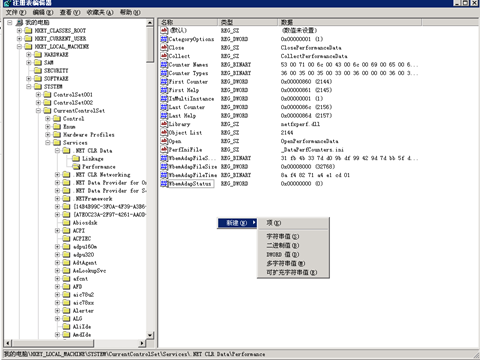Collapse the Services key
The width and height of the screenshot is (480, 360).
click(48, 142)
